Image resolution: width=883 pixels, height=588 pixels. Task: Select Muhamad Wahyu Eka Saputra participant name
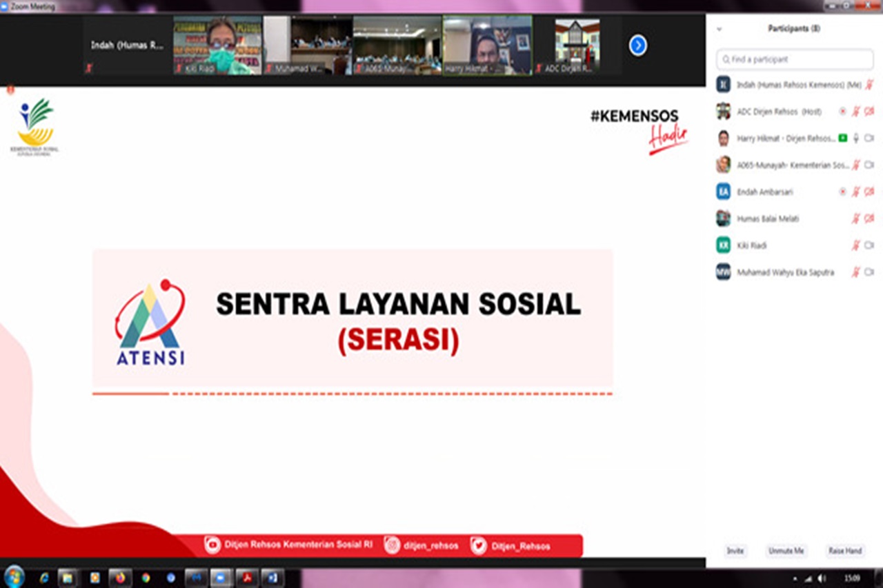(x=785, y=272)
